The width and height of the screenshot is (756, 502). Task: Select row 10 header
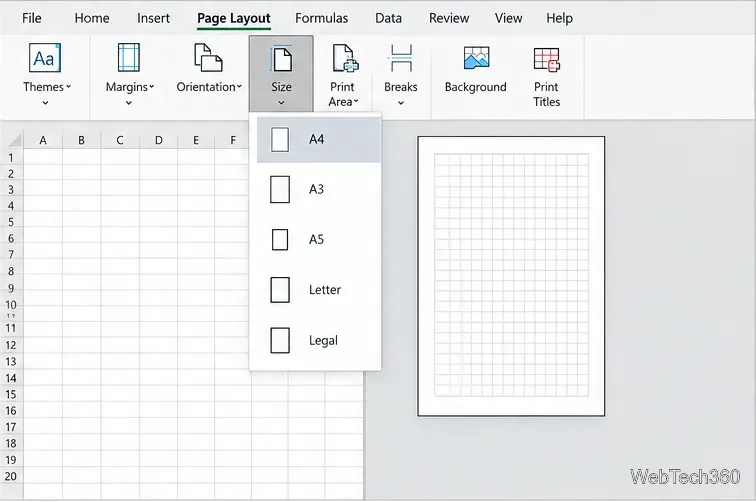click(11, 305)
